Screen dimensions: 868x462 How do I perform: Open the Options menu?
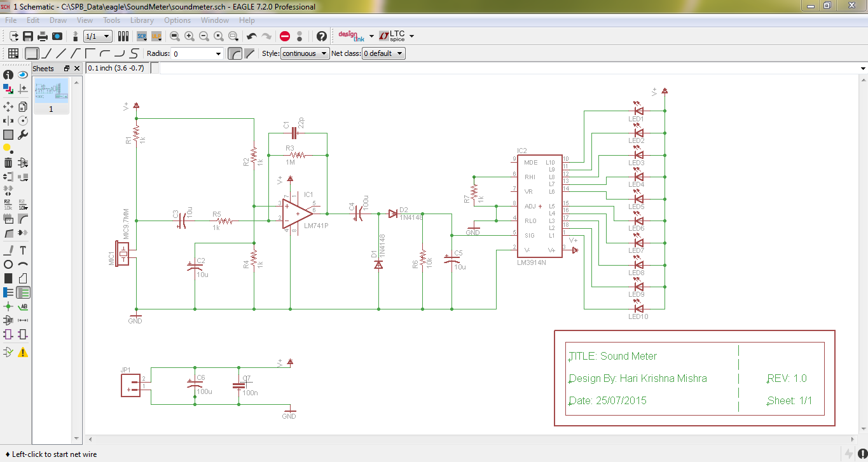177,20
